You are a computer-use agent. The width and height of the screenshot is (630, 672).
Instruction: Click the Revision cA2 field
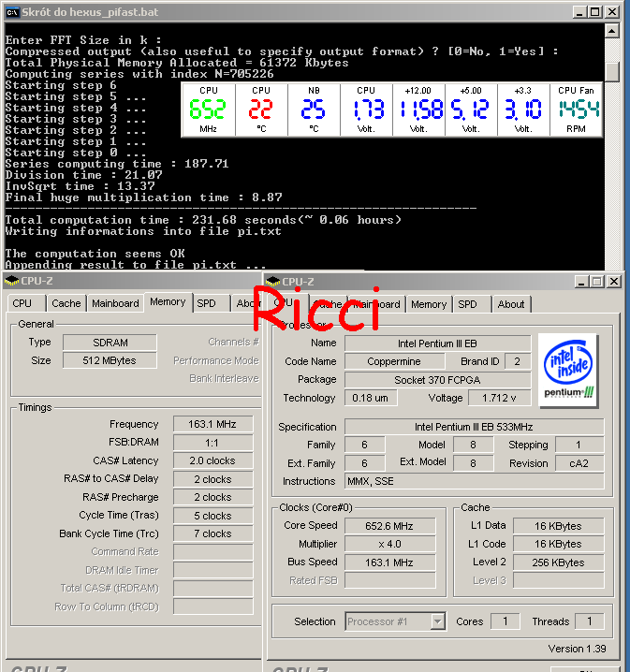[579, 463]
